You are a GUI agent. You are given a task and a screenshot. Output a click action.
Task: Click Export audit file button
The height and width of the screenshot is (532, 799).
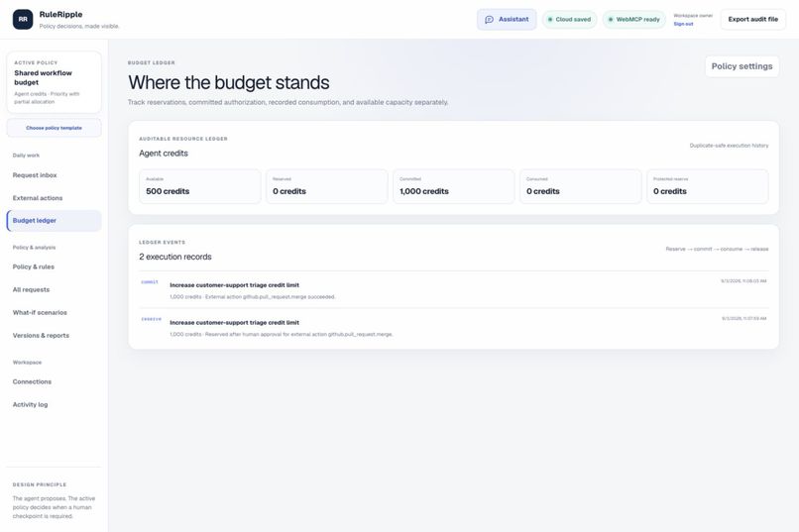pyautogui.click(x=752, y=20)
